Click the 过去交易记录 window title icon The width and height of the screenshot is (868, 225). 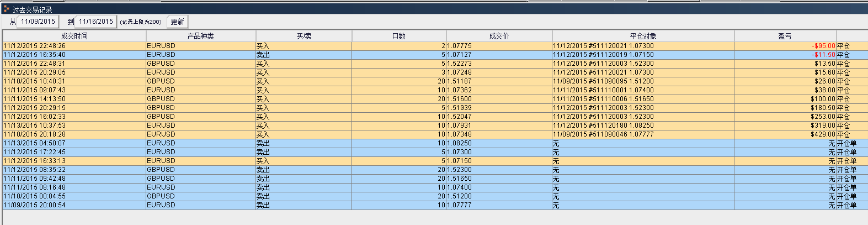tap(6, 9)
